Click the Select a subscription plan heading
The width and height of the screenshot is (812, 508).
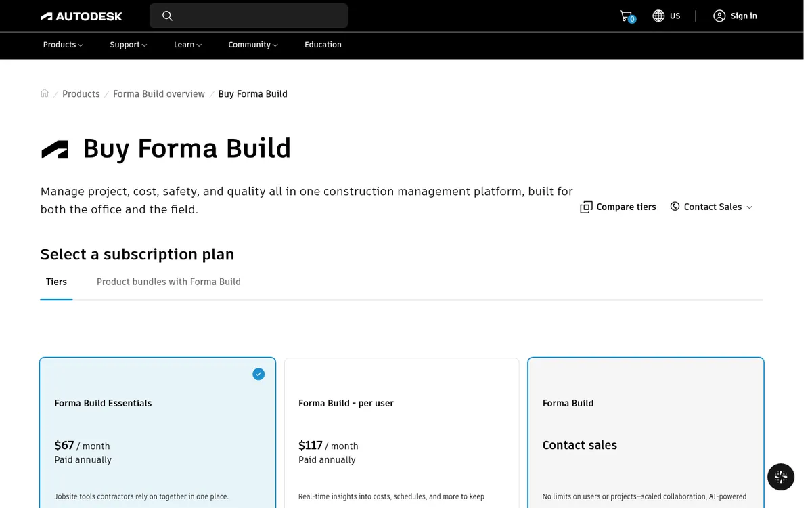point(137,254)
